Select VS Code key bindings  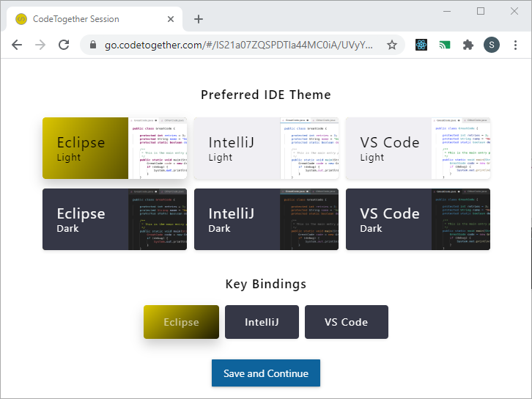[347, 322]
